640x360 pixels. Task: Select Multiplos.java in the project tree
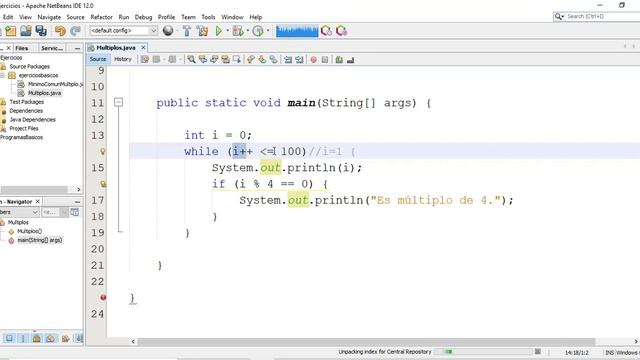[44, 93]
